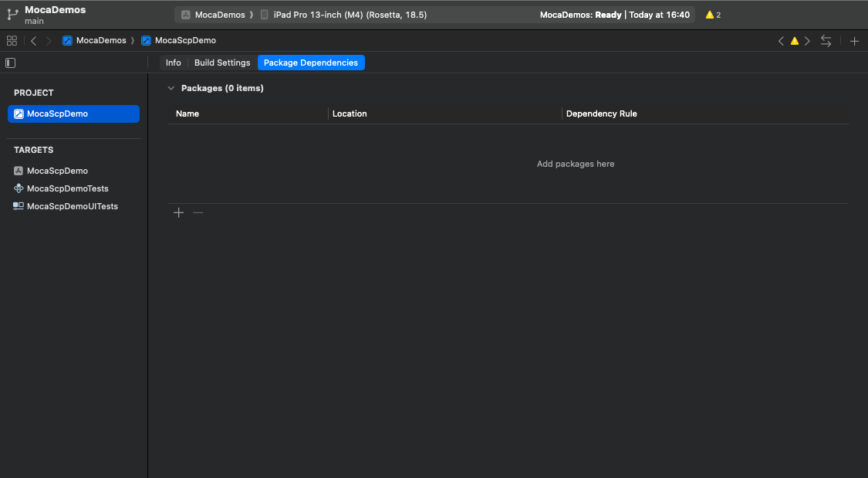This screenshot has height=478, width=868.
Task: Jump to previous issue arrow
Action: 781,41
